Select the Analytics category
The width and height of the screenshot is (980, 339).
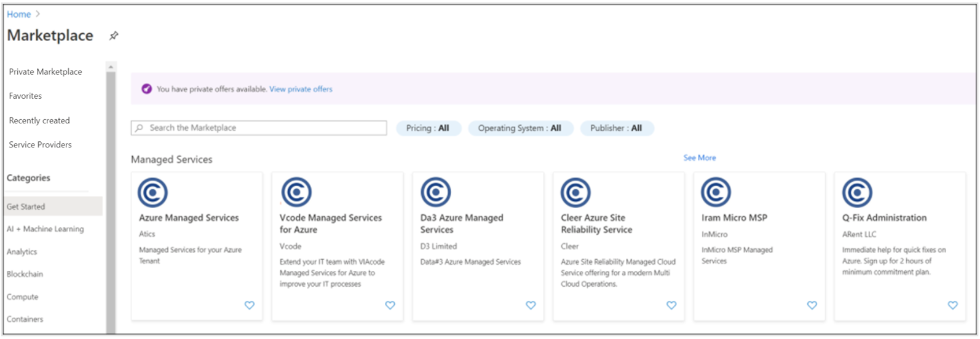click(x=22, y=252)
